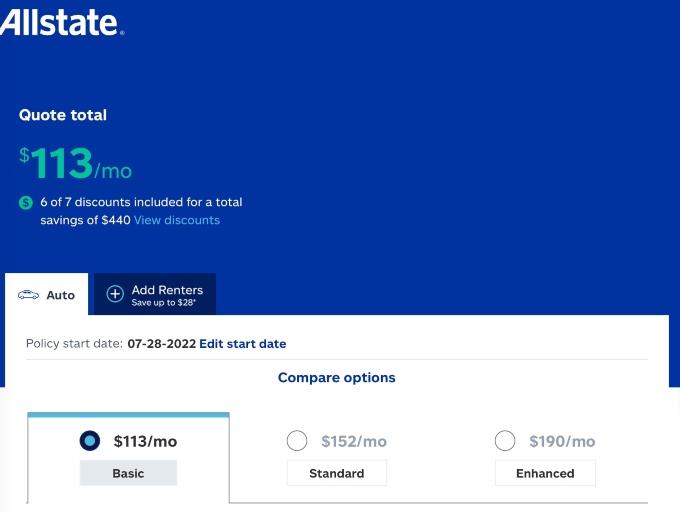Click the Standard plan label button
680x512 pixels.
[x=337, y=473]
